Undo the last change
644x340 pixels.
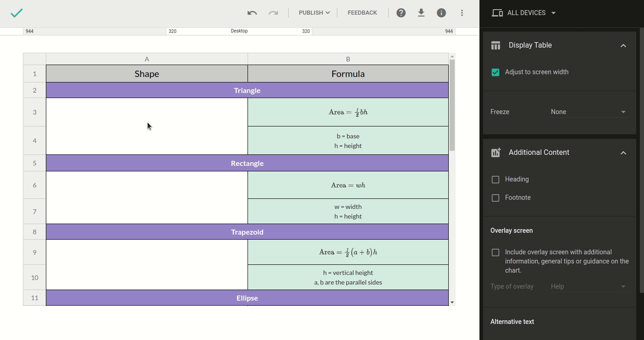pos(252,13)
